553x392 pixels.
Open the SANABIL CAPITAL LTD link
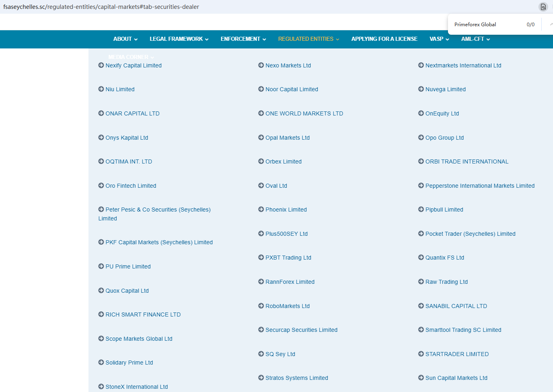pyautogui.click(x=456, y=306)
